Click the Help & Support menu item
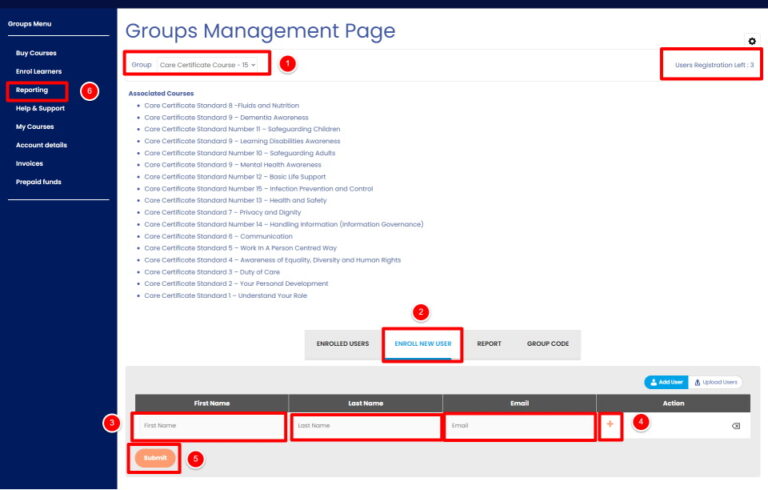Viewport: 768px width, 490px height. pyautogui.click(x=41, y=108)
